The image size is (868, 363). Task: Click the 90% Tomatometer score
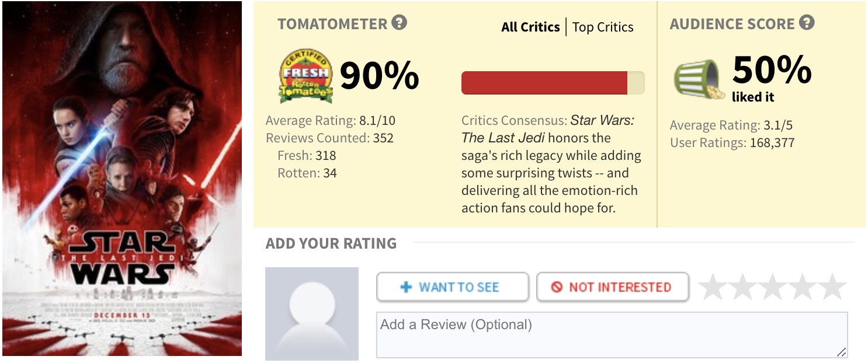(x=379, y=76)
